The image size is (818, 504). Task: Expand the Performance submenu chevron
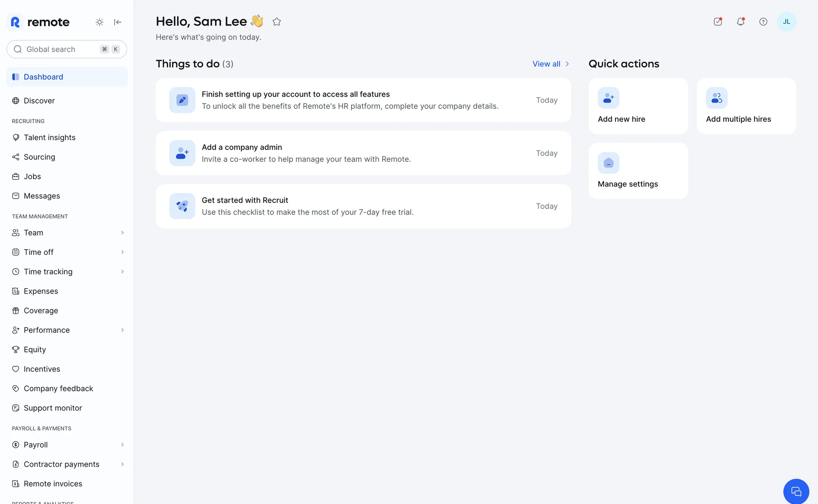[x=122, y=330]
